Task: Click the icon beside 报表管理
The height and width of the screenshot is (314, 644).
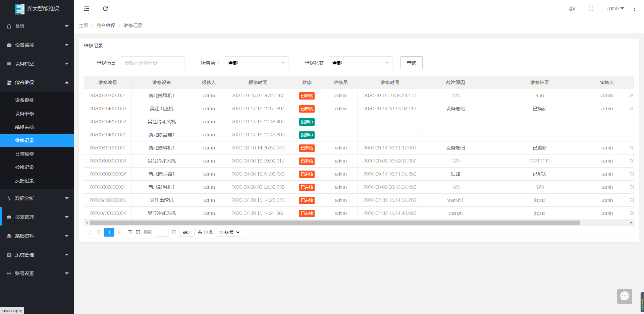Action: [9, 217]
